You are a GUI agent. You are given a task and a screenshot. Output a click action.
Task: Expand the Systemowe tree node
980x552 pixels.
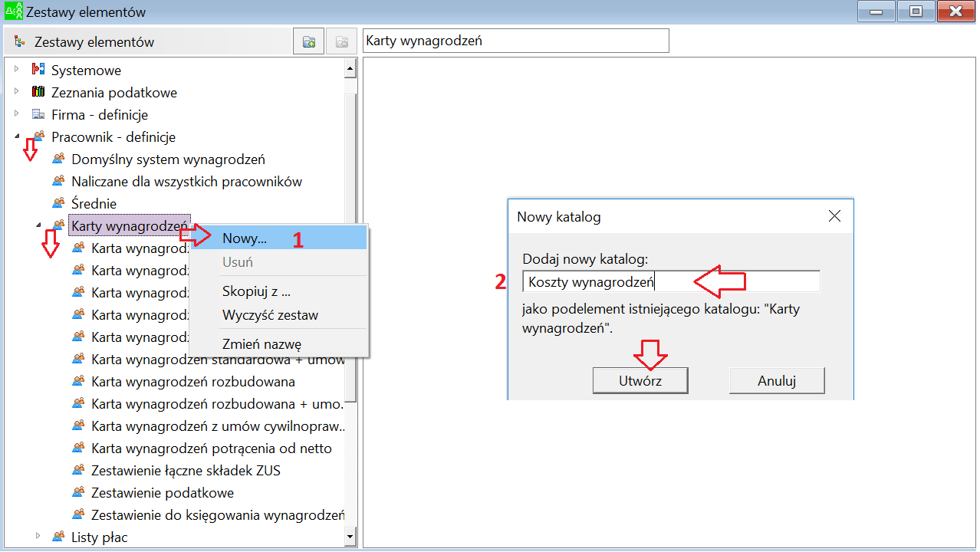coord(17,70)
